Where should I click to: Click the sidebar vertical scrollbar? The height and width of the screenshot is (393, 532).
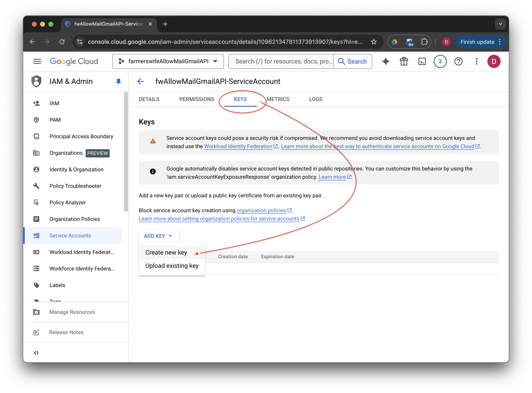pos(126,152)
